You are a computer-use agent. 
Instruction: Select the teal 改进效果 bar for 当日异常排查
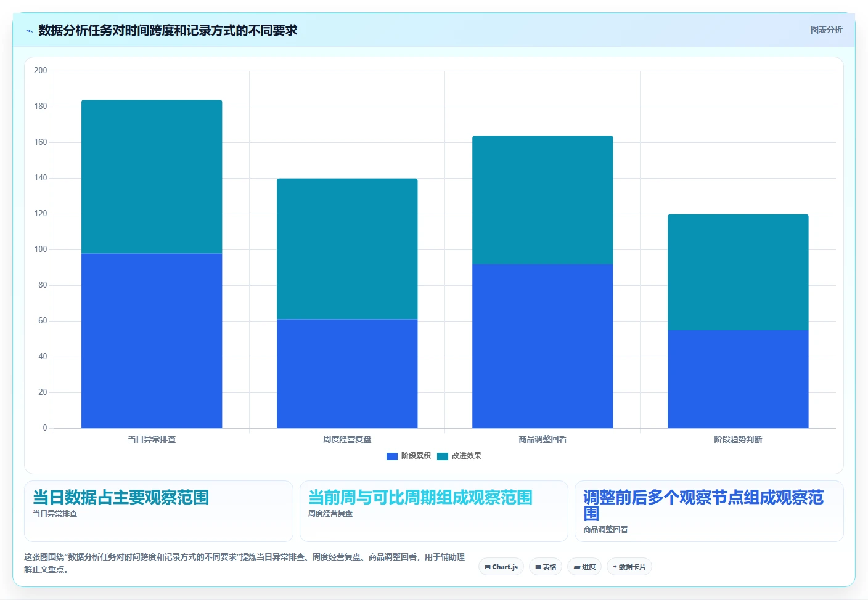[x=152, y=177]
